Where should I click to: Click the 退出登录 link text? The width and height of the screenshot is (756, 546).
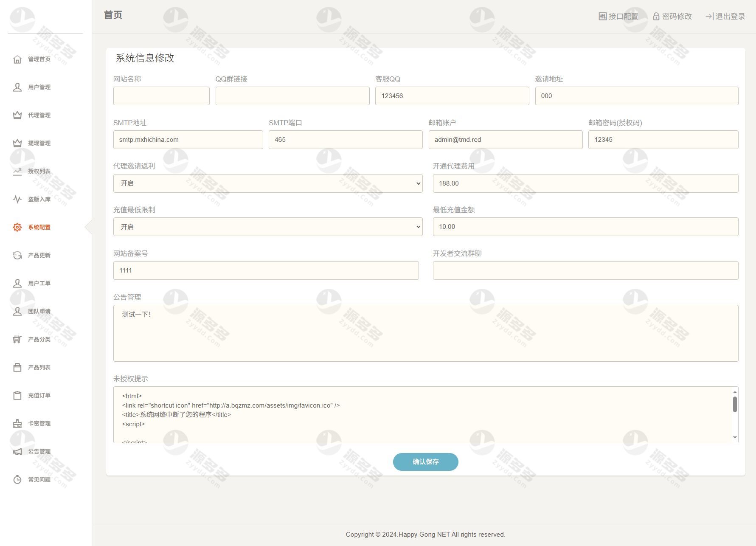coord(730,16)
